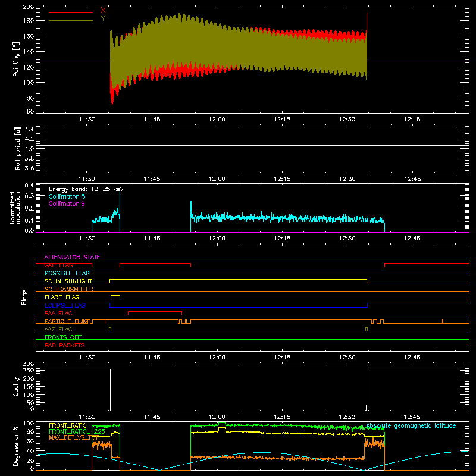Click the 12:30 label under modulation plot

click(x=347, y=239)
